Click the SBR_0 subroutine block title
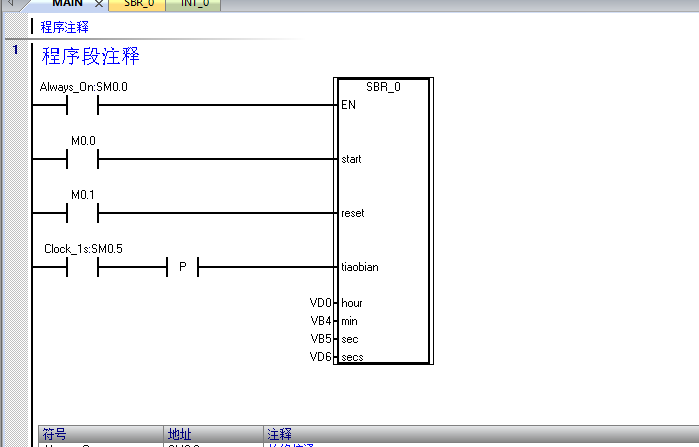Image resolution: width=699 pixels, height=447 pixels. pos(383,87)
